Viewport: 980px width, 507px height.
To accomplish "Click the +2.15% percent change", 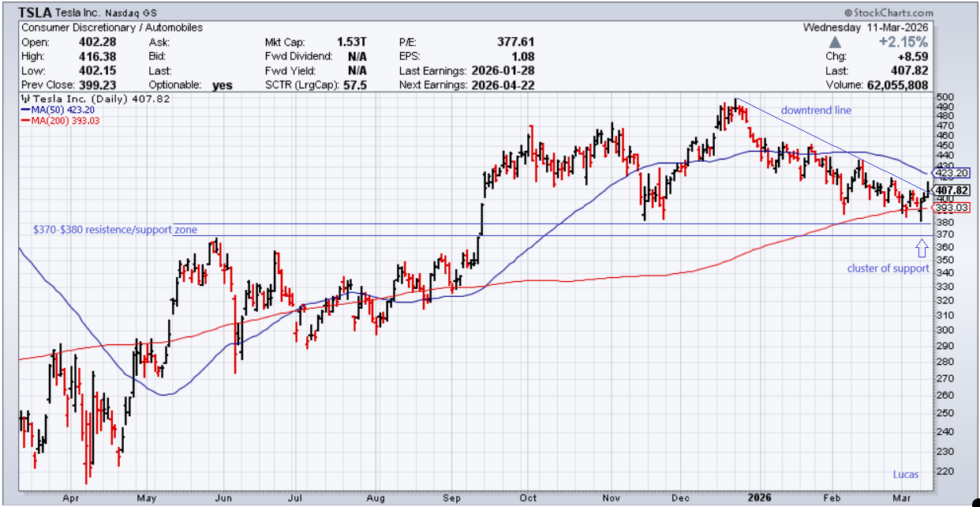I will pos(905,42).
